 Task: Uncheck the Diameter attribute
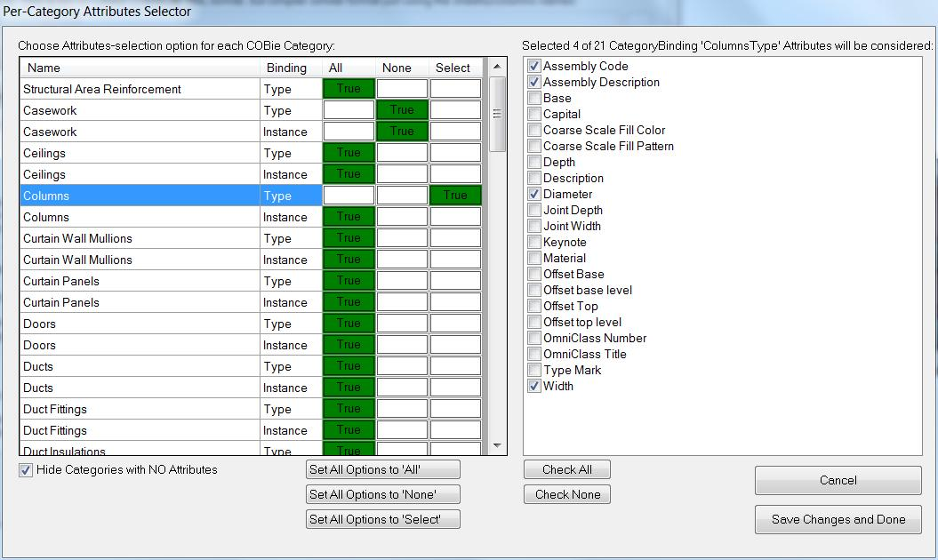point(534,194)
